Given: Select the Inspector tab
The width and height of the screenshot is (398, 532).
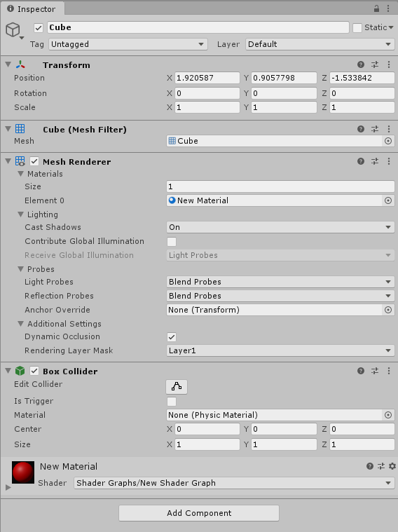Looking at the screenshot, I should click(32, 9).
